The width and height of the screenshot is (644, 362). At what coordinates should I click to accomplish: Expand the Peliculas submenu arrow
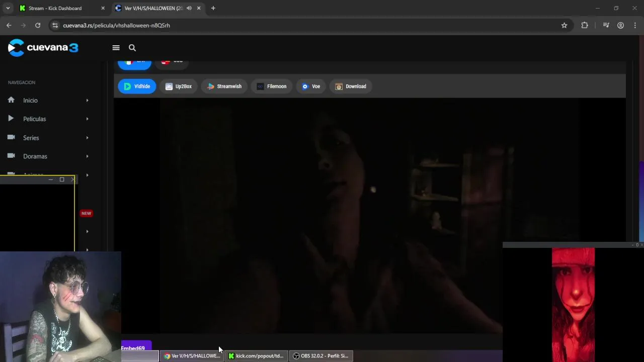(x=87, y=119)
